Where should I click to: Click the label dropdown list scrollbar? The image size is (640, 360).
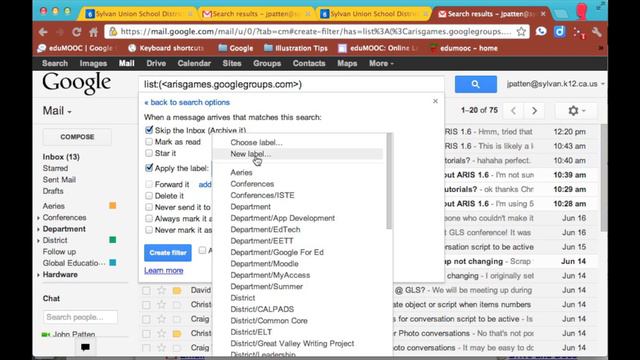point(389,181)
